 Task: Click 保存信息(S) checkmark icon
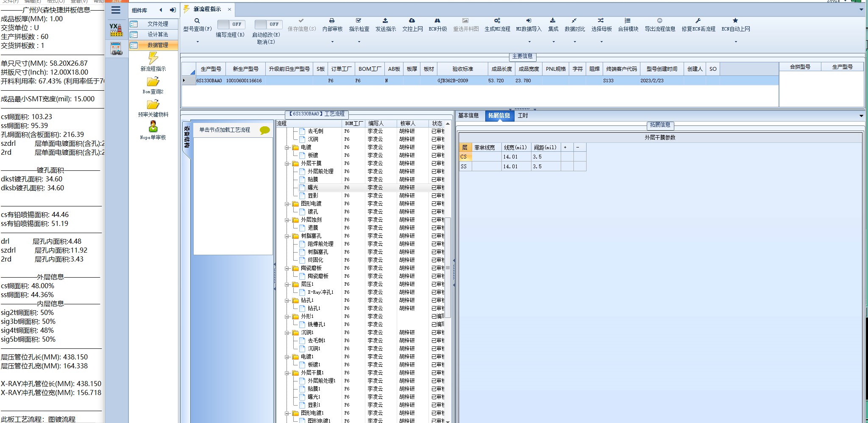point(301,20)
